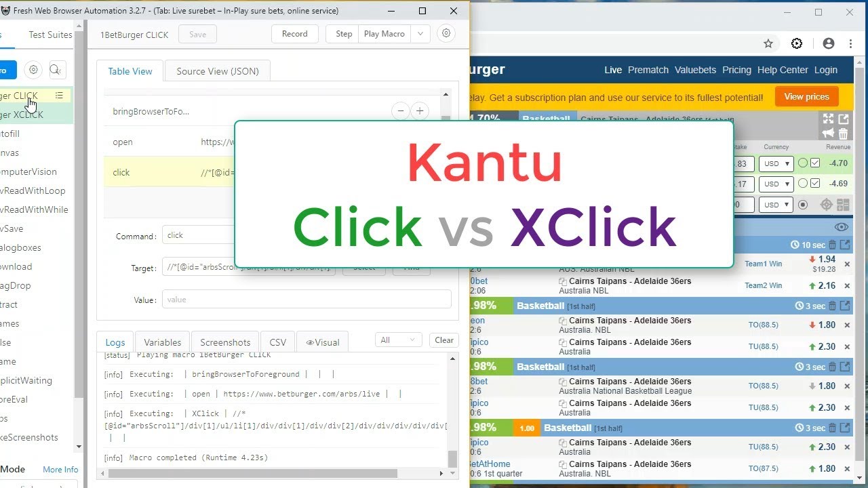
Task: Open Pricing in BetBurger navigation
Action: pyautogui.click(x=736, y=70)
